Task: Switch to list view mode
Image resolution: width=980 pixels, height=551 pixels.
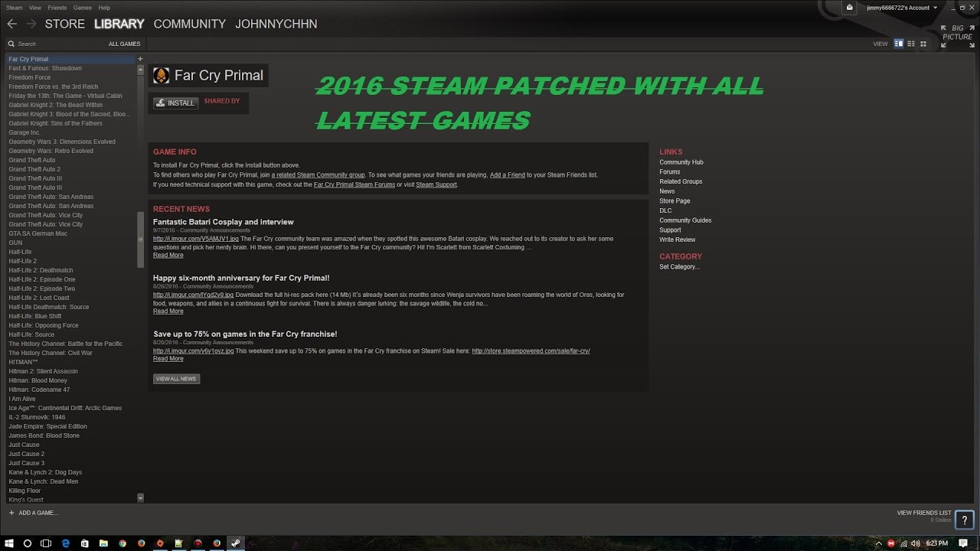Action: point(911,44)
